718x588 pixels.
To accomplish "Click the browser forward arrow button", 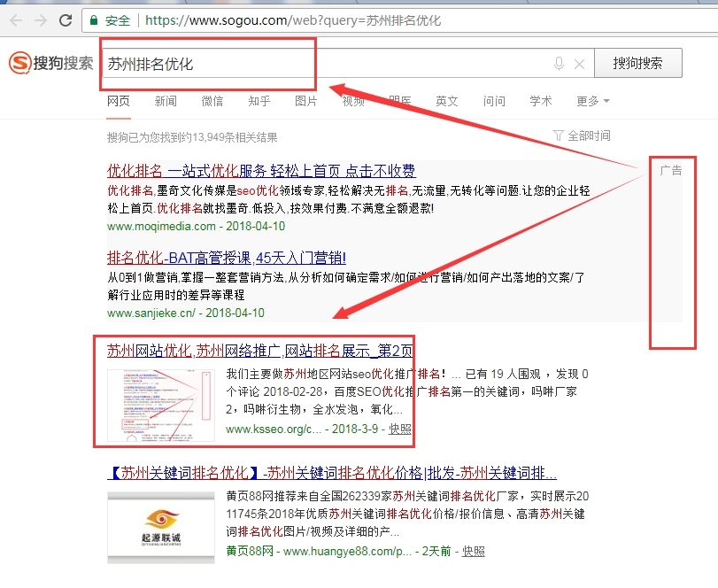I will pyautogui.click(x=41, y=19).
